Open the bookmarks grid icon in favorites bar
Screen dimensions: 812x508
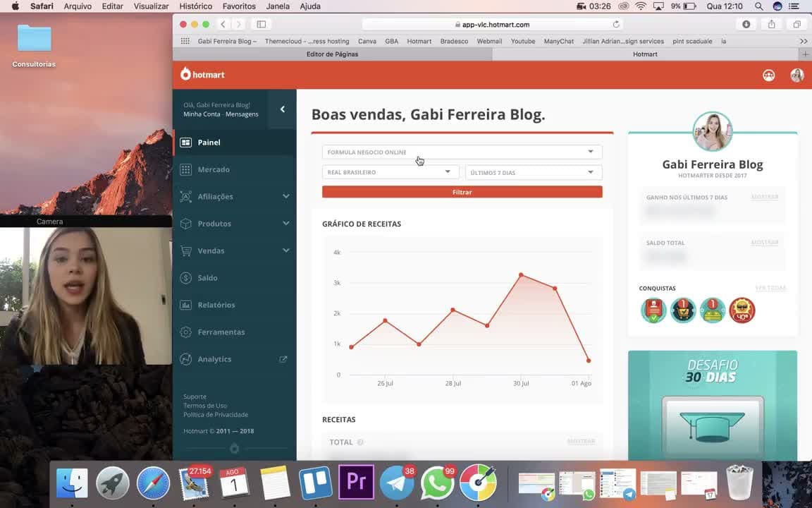[185, 41]
